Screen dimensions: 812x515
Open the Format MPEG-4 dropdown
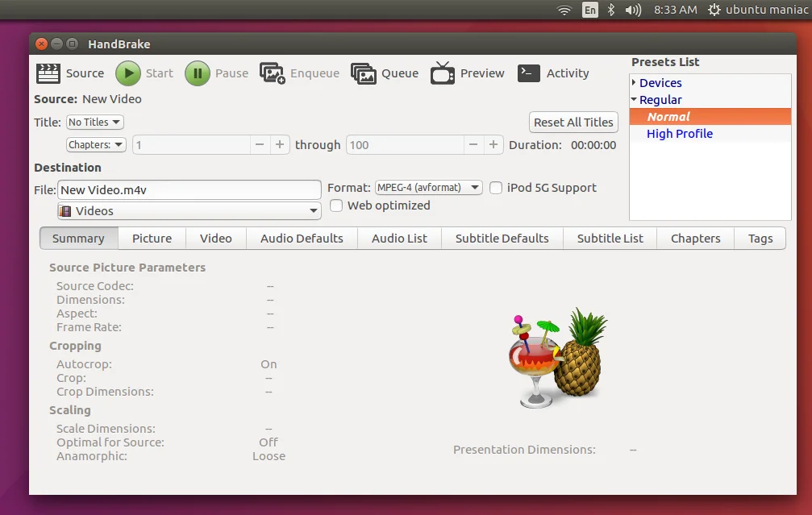(428, 187)
